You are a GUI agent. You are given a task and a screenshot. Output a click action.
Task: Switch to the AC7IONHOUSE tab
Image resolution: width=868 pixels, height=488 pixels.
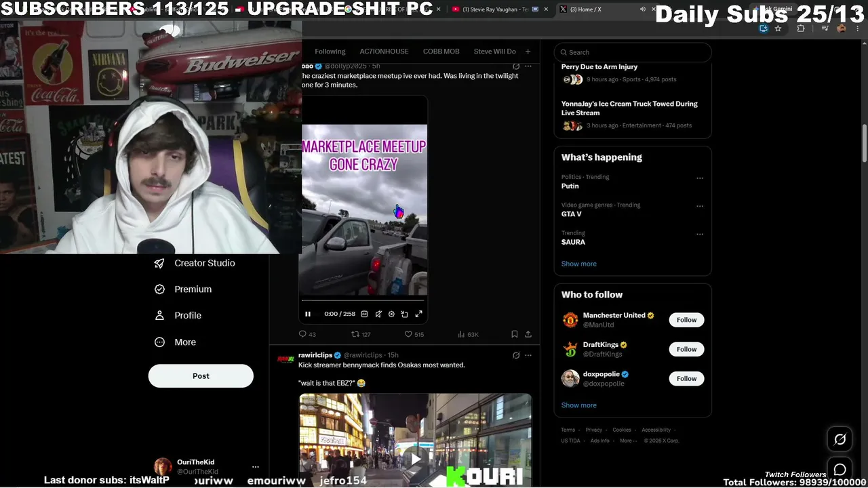coord(384,52)
